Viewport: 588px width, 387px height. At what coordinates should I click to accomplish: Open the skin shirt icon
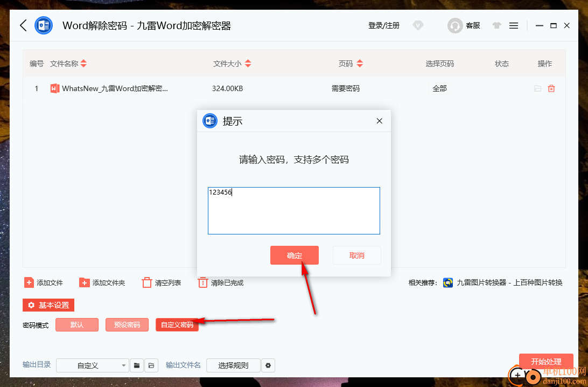point(497,25)
